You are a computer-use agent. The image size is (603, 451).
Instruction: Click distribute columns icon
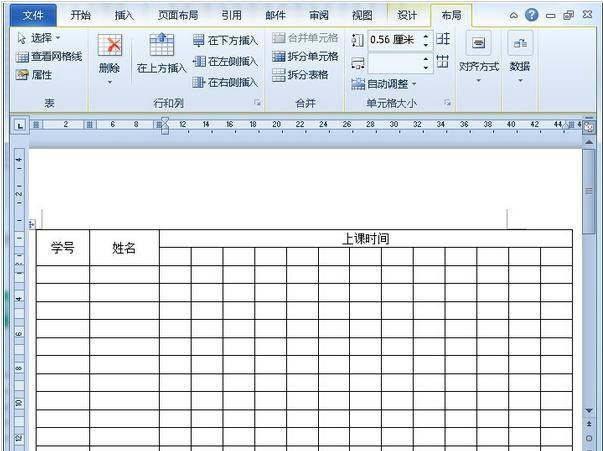pos(443,62)
